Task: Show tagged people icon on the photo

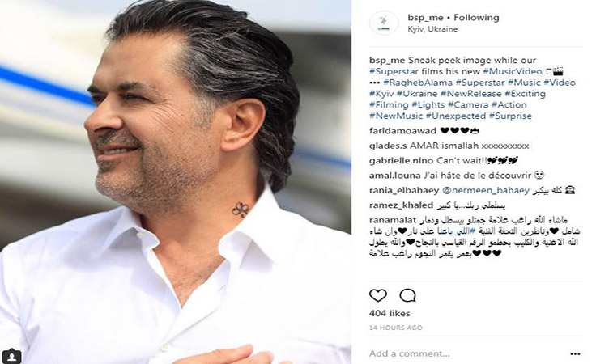Action: pyautogui.click(x=12, y=357)
